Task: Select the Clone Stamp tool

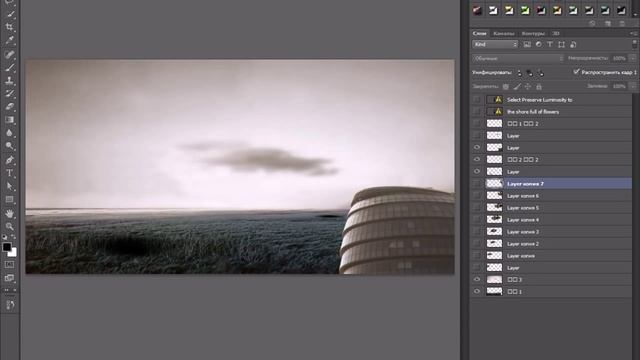Action: [10, 80]
